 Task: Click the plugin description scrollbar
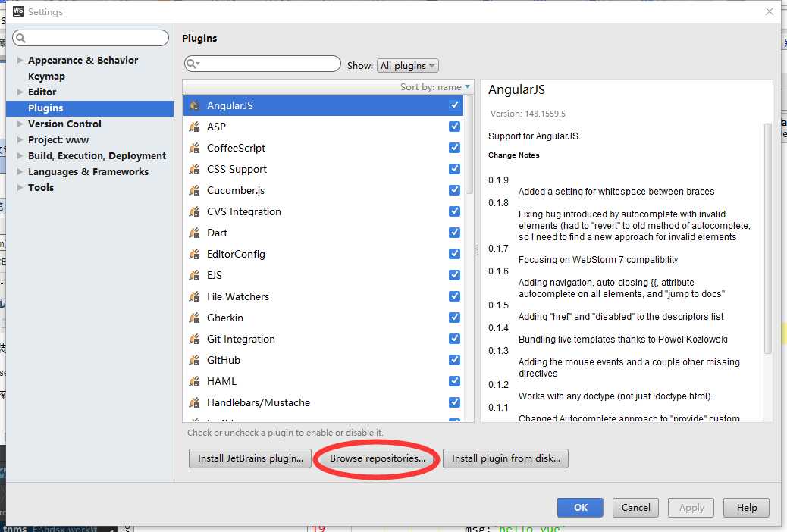767,239
